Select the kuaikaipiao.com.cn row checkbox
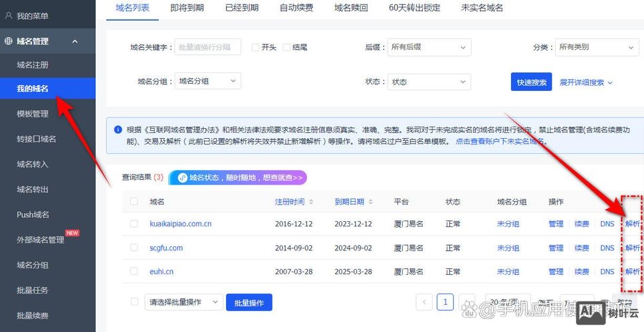 [x=134, y=224]
